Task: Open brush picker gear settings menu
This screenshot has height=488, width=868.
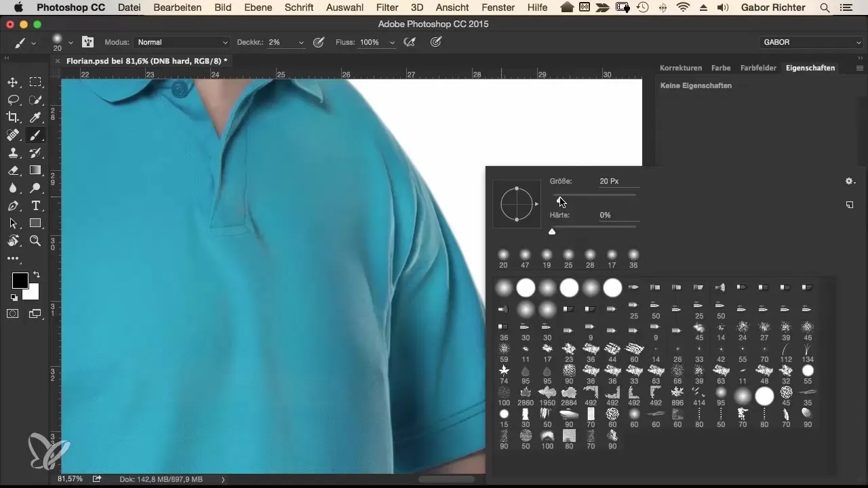Action: pos(850,181)
